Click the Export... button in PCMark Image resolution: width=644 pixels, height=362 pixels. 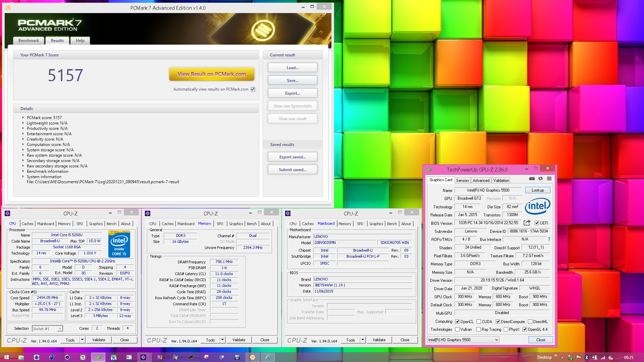292,93
